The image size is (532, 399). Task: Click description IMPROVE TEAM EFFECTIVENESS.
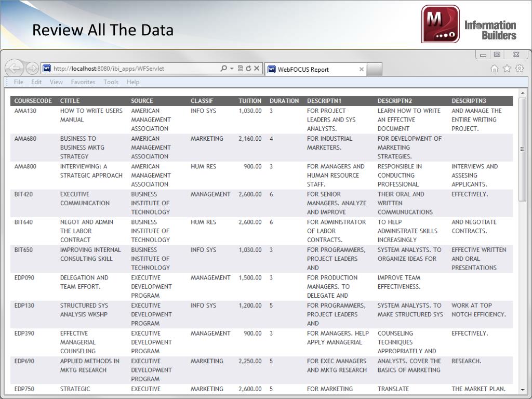[399, 282]
